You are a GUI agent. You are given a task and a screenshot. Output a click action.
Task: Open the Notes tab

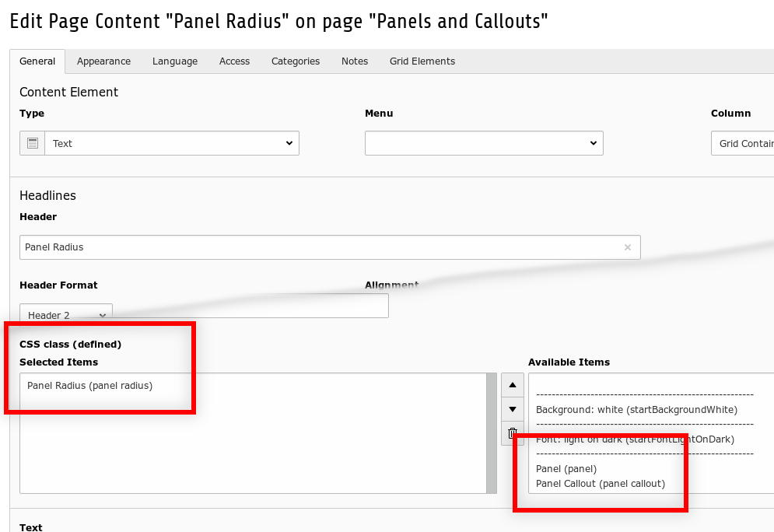[x=355, y=61]
